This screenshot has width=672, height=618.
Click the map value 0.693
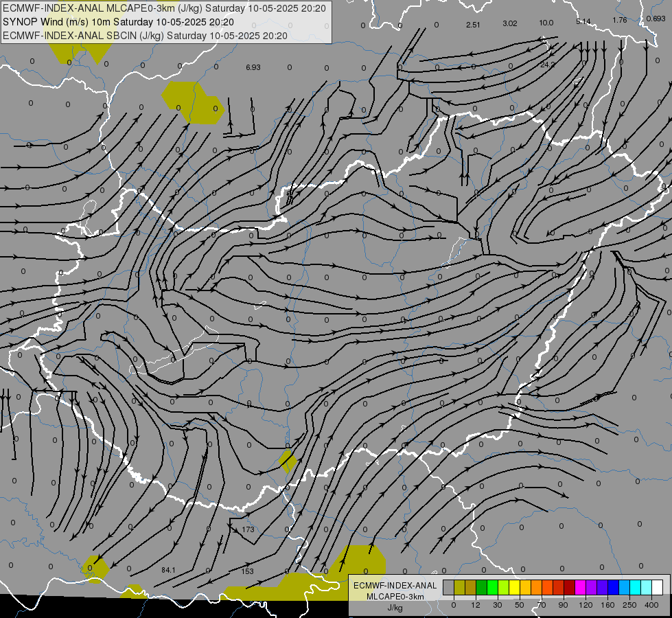click(x=656, y=19)
